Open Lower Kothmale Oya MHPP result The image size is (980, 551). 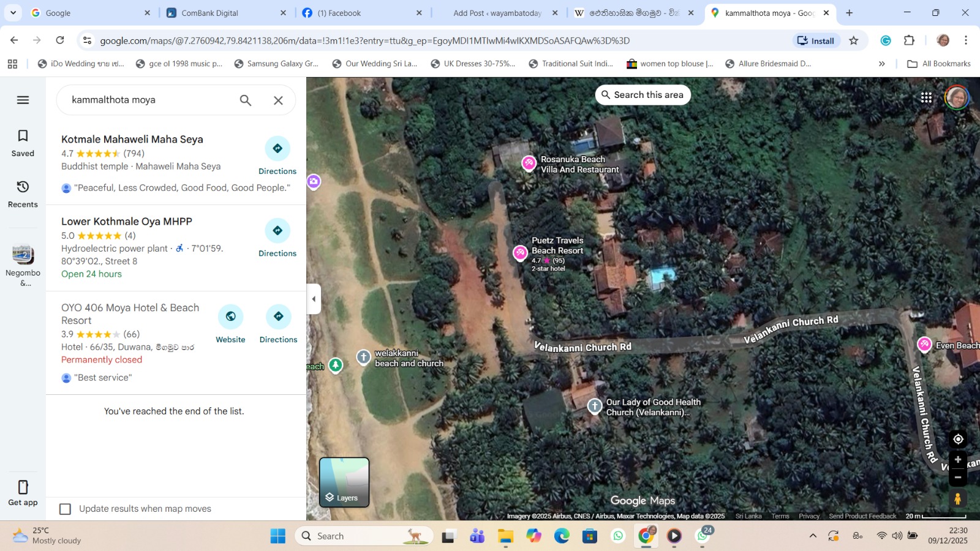pyautogui.click(x=127, y=222)
